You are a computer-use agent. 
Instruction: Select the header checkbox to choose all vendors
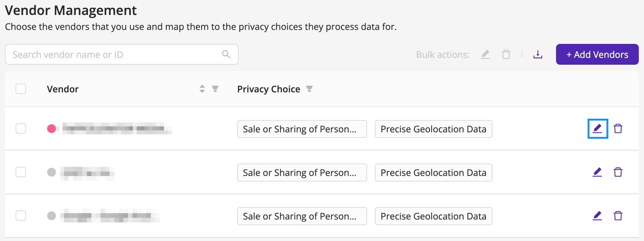pyautogui.click(x=21, y=89)
